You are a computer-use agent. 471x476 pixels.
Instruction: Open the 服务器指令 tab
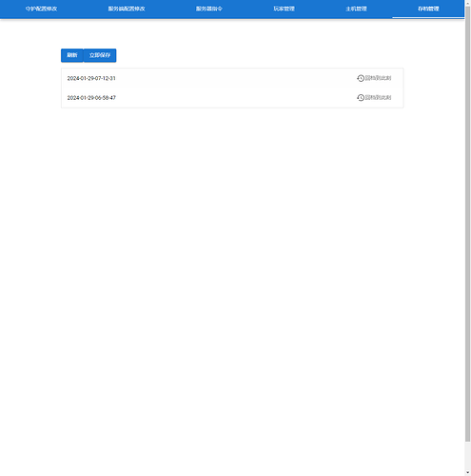pos(209,9)
